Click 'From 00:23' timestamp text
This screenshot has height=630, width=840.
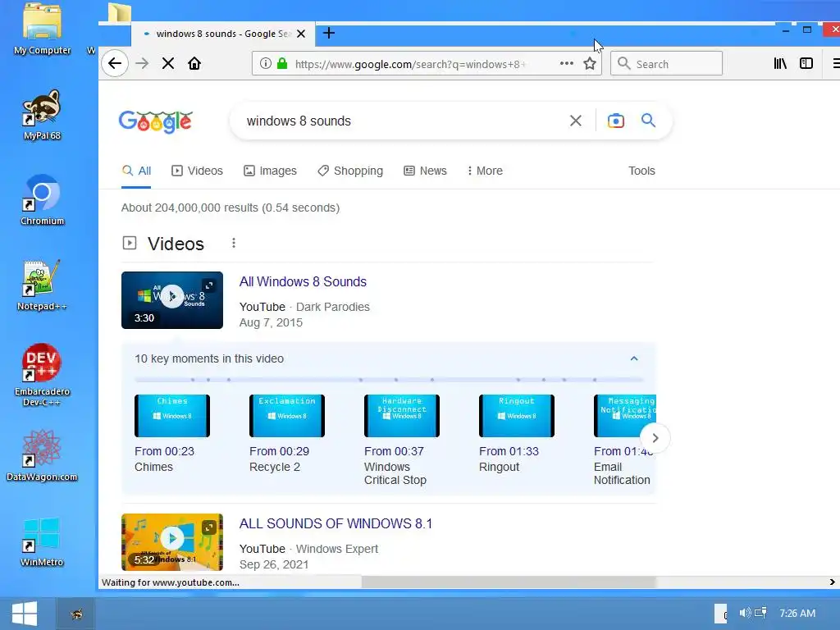click(164, 452)
